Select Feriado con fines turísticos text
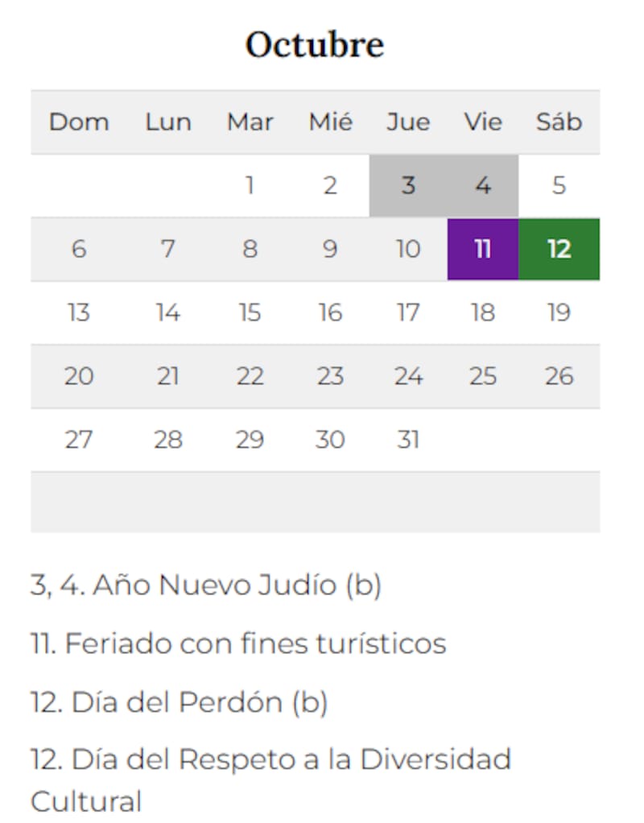Image resolution: width=644 pixels, height=823 pixels. [x=238, y=643]
